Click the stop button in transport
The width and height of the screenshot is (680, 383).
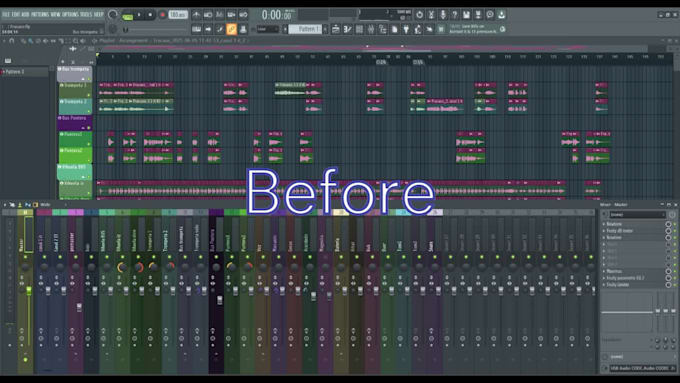pos(150,15)
